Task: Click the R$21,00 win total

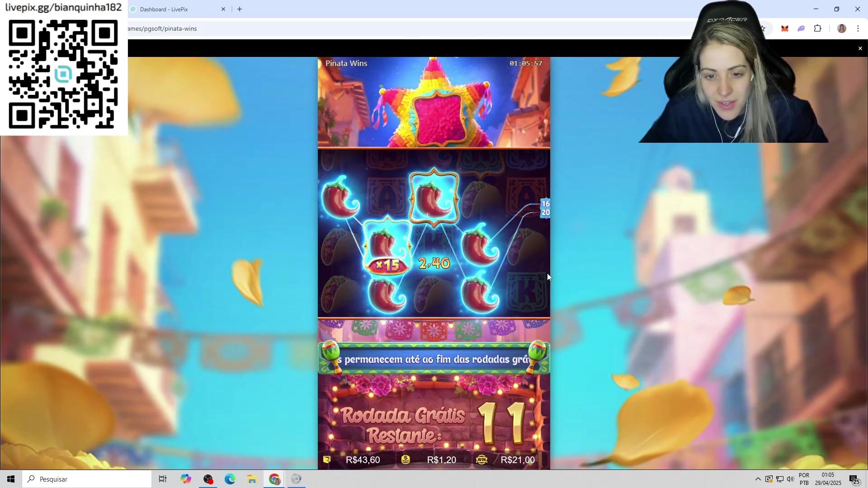Action: [518, 460]
